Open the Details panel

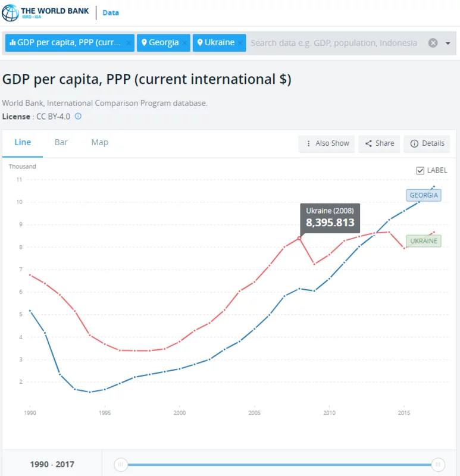(x=427, y=143)
